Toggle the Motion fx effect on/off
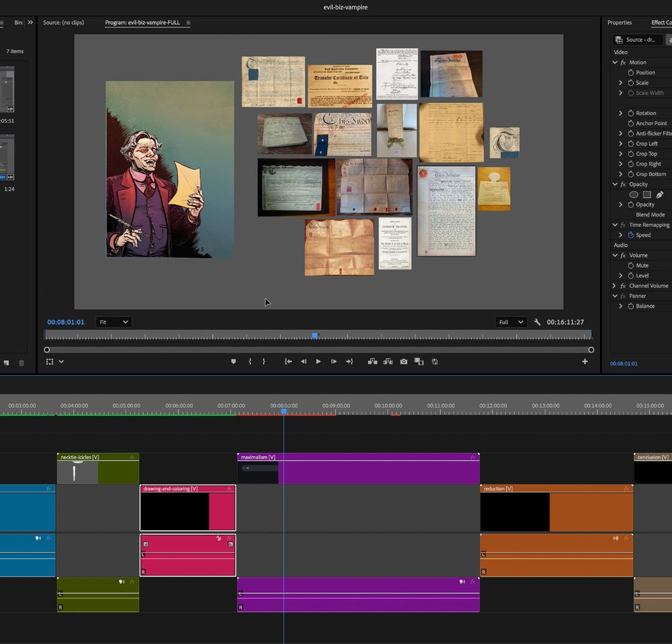This screenshot has height=644, width=672. click(x=623, y=63)
